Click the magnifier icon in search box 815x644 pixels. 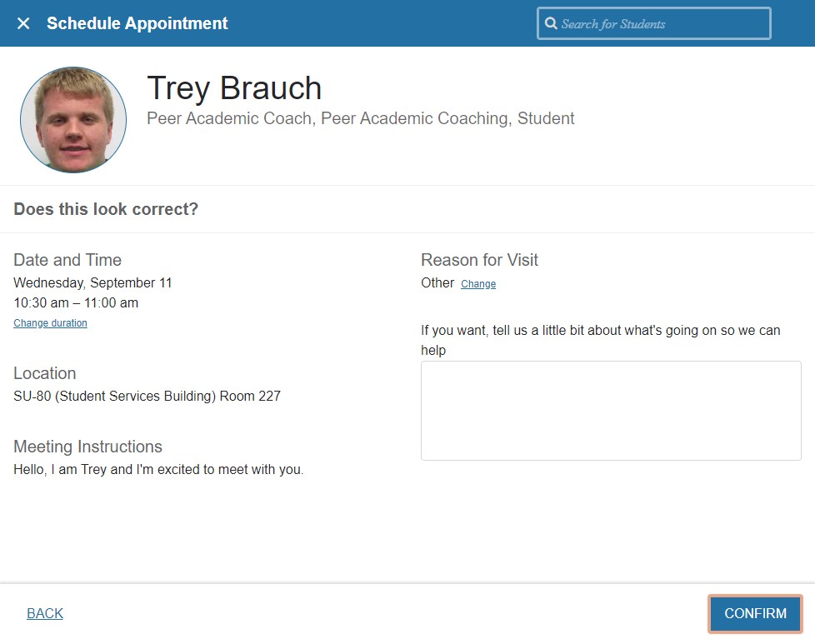[x=551, y=23]
